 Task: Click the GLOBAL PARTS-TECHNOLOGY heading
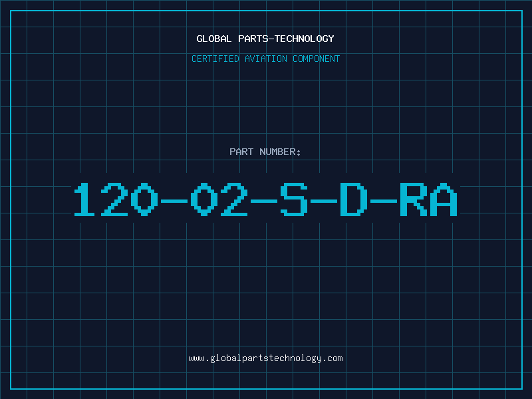point(265,39)
